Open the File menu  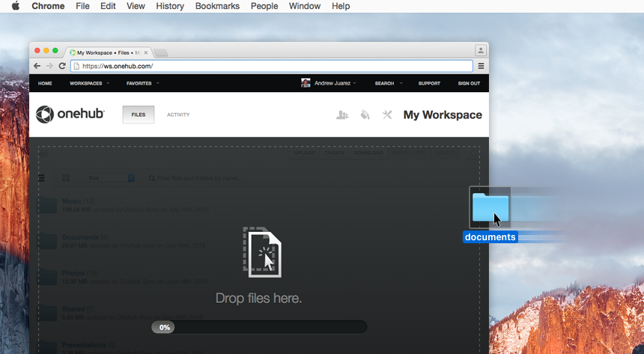(82, 6)
